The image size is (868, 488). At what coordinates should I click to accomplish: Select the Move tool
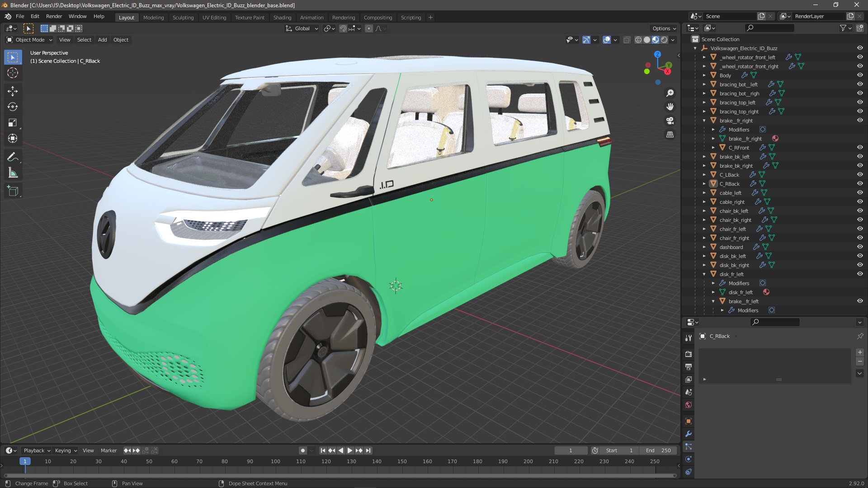point(13,91)
